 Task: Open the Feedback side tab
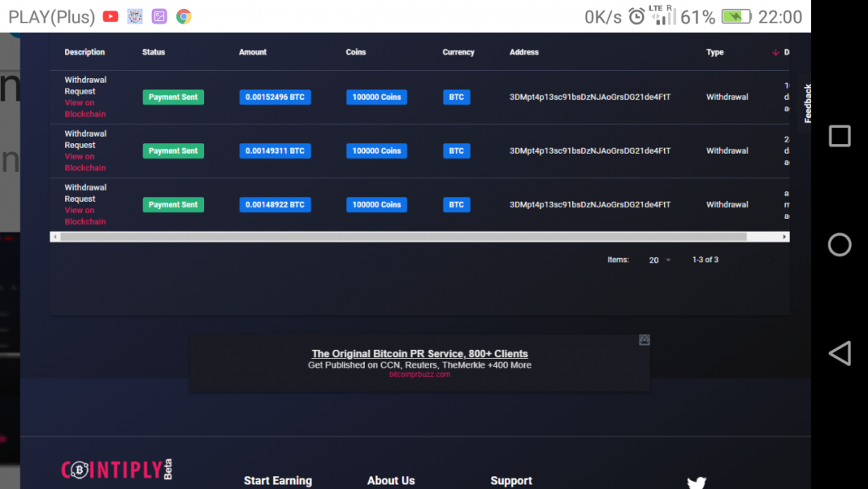click(x=807, y=103)
